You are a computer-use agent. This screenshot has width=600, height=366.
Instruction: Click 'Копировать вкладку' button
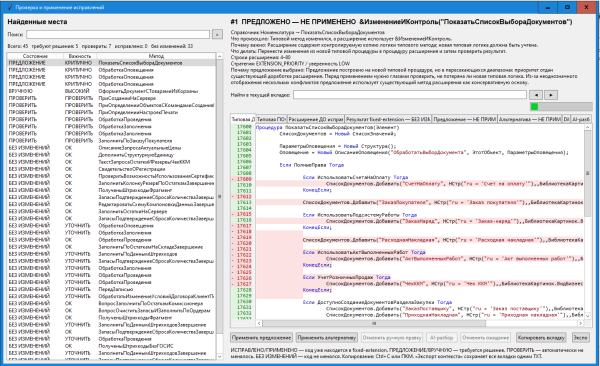tap(541, 337)
